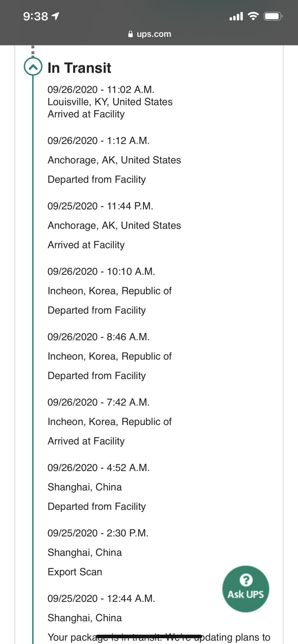Tap the 12:44 A.M. Shanghai timestamp
This screenshot has width=298, height=644.
point(101,598)
